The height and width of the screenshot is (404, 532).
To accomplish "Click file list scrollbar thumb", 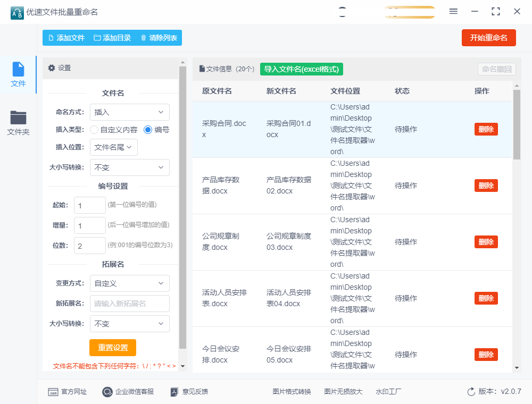I will tap(517, 124).
